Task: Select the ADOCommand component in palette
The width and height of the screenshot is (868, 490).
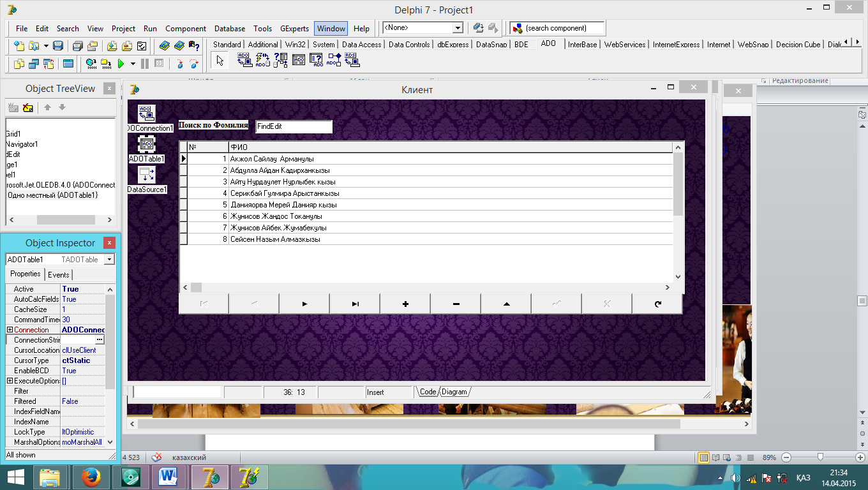Action: tap(262, 60)
